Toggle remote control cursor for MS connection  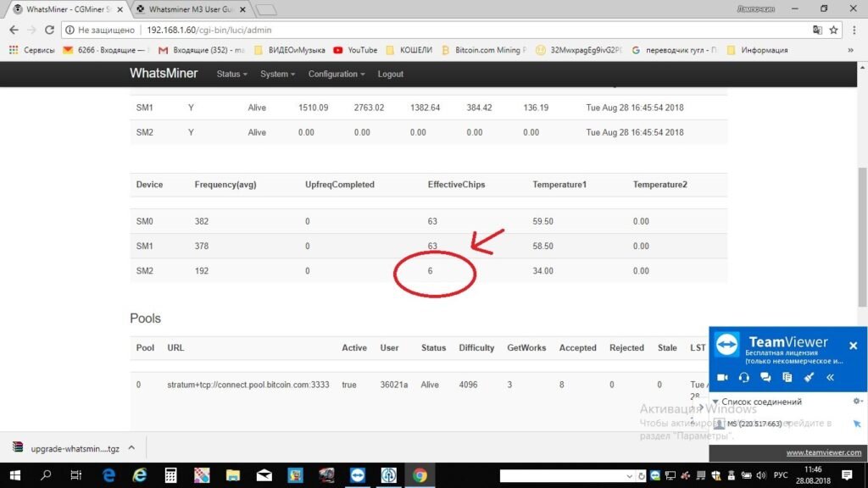point(857,424)
